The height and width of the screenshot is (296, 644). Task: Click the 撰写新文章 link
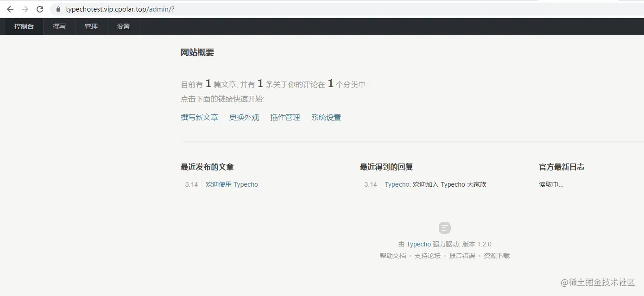pos(199,118)
